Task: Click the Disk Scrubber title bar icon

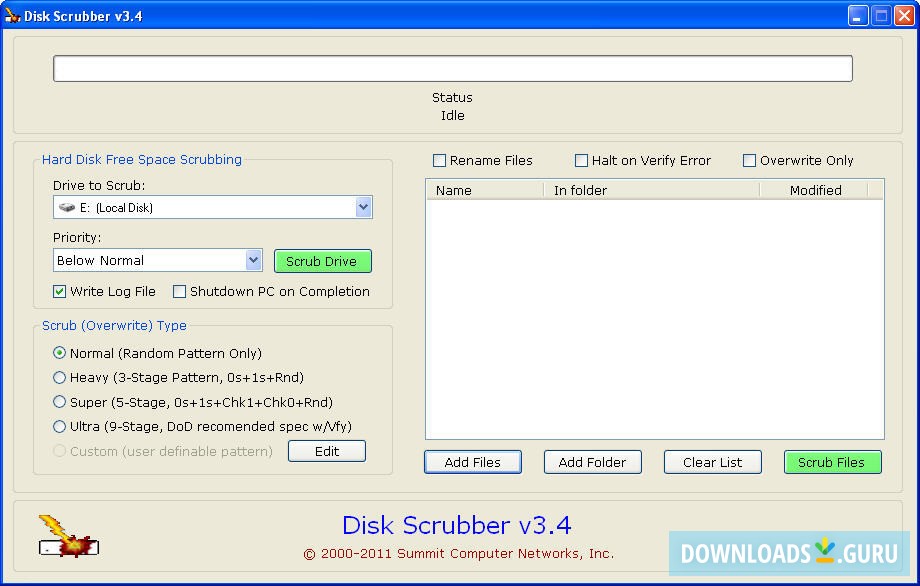Action: point(14,14)
